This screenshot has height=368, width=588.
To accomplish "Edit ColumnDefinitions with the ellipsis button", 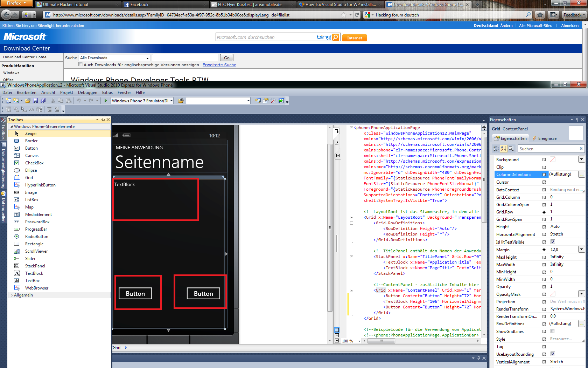I will (581, 174).
